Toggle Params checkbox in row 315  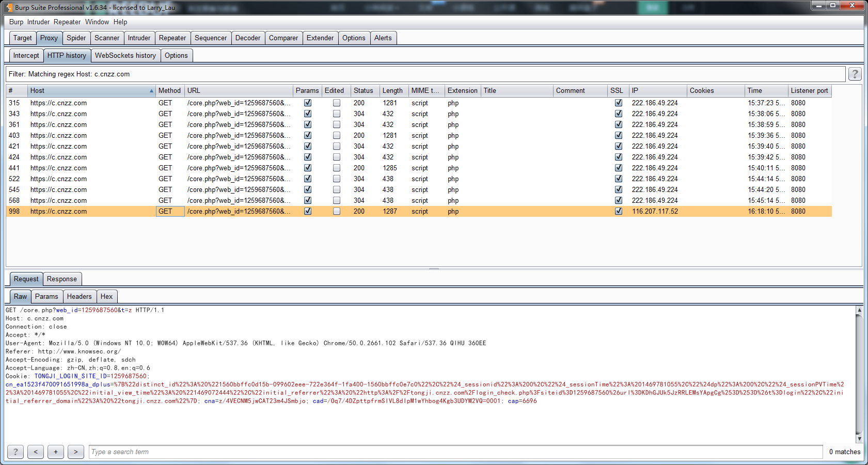(x=308, y=103)
